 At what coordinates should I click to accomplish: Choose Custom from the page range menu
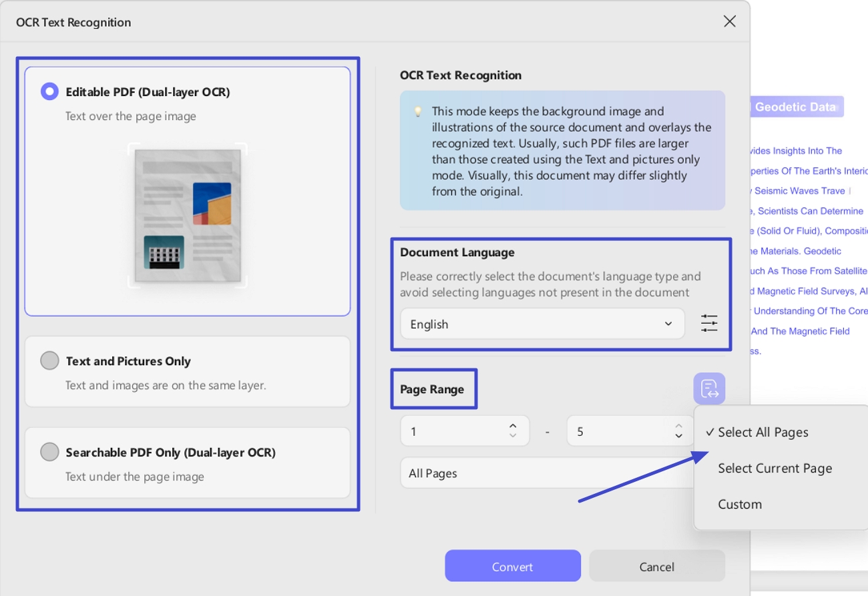pos(740,504)
